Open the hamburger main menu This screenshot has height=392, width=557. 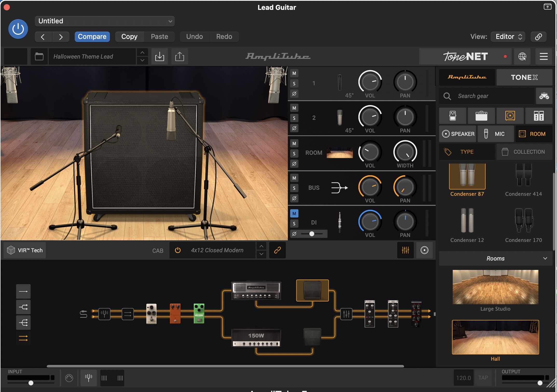[544, 57]
